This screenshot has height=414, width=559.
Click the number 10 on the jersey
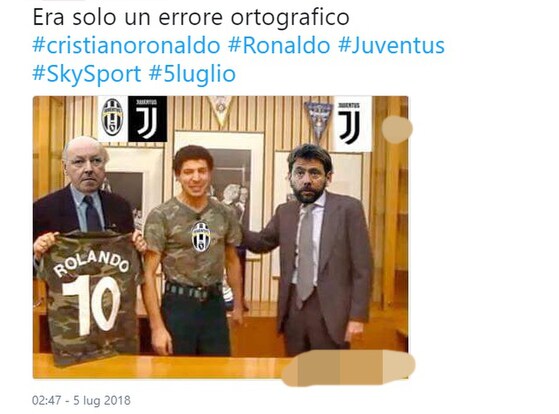[x=91, y=306]
